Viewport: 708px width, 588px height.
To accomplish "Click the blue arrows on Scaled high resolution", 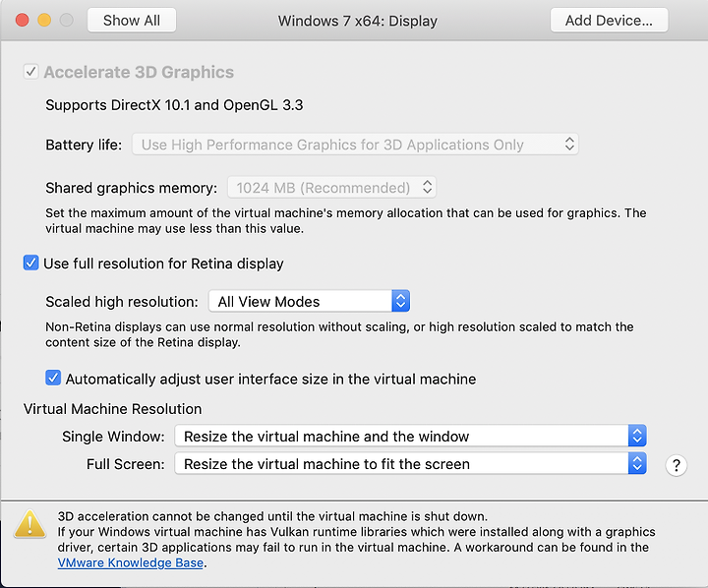I will click(400, 301).
